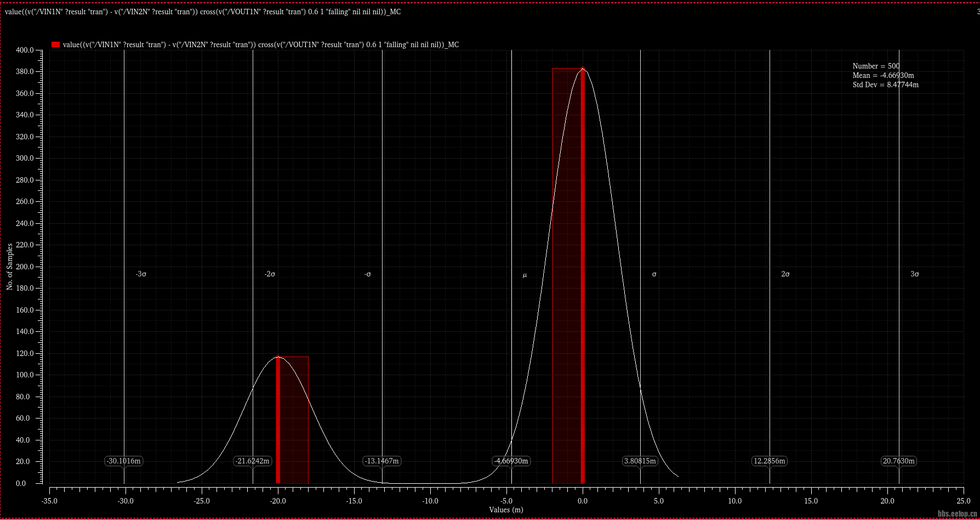980x520 pixels.
Task: Click the -21.6242m sigma marker label
Action: (x=253, y=461)
